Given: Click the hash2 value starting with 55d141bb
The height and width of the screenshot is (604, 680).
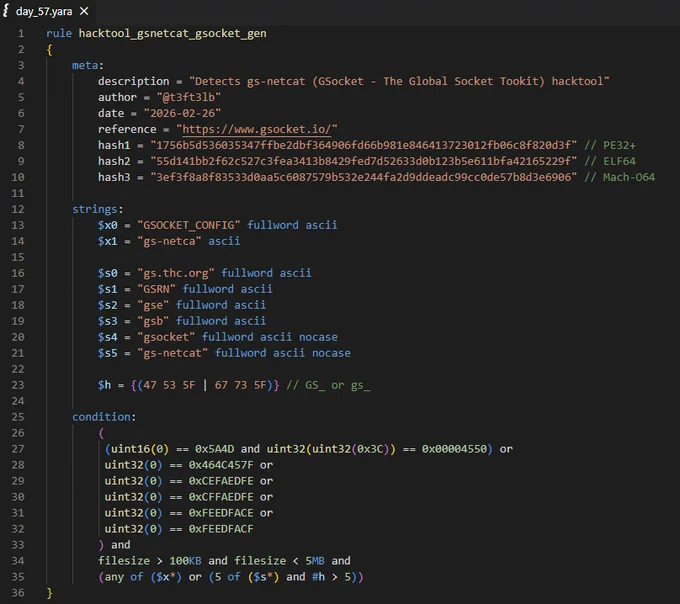Looking at the screenshot, I should point(363,161).
